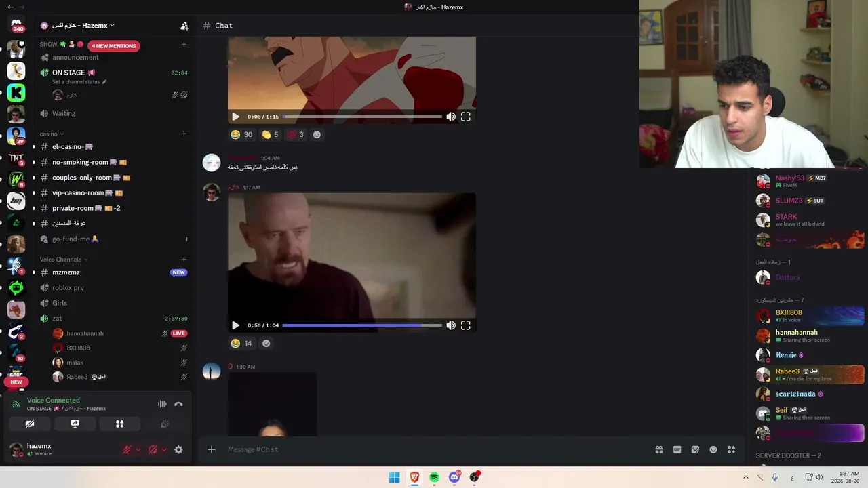Open BXIII808 in member list
Screen dimensions: 868x488
click(810, 316)
